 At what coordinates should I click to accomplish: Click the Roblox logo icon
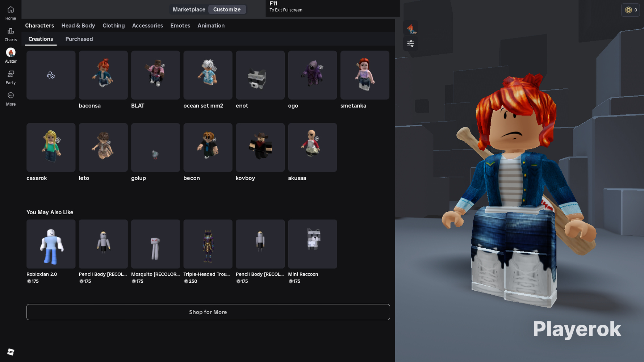point(11,352)
